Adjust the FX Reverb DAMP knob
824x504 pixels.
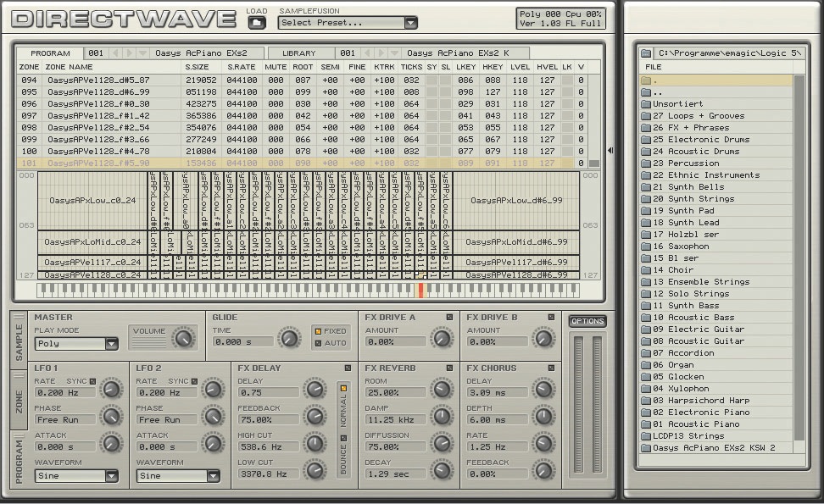coord(442,416)
